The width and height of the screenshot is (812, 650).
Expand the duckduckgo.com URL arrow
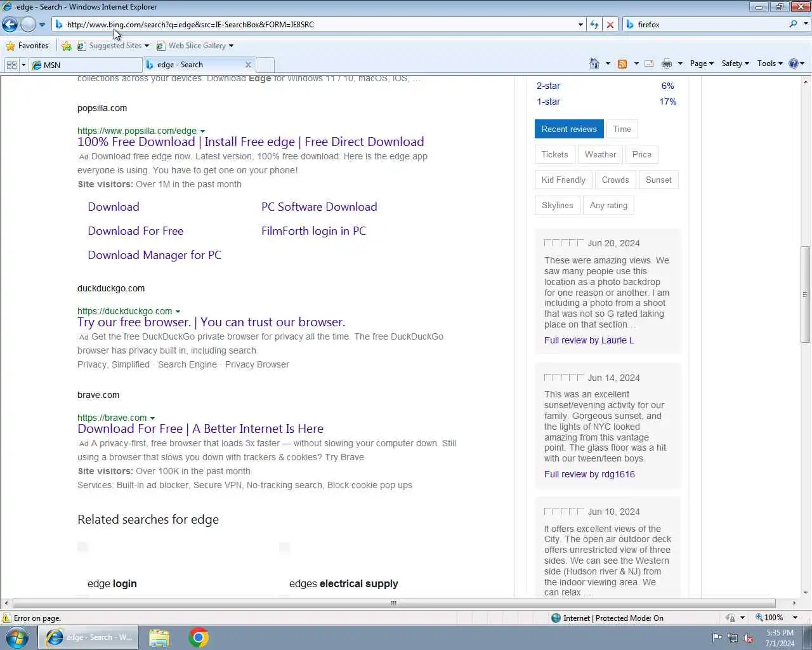178,312
